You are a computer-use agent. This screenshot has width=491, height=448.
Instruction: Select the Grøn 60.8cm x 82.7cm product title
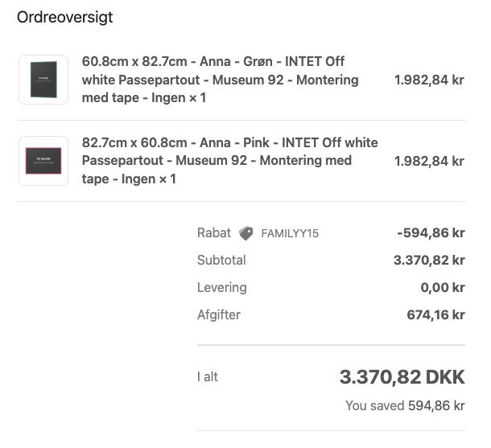point(220,80)
